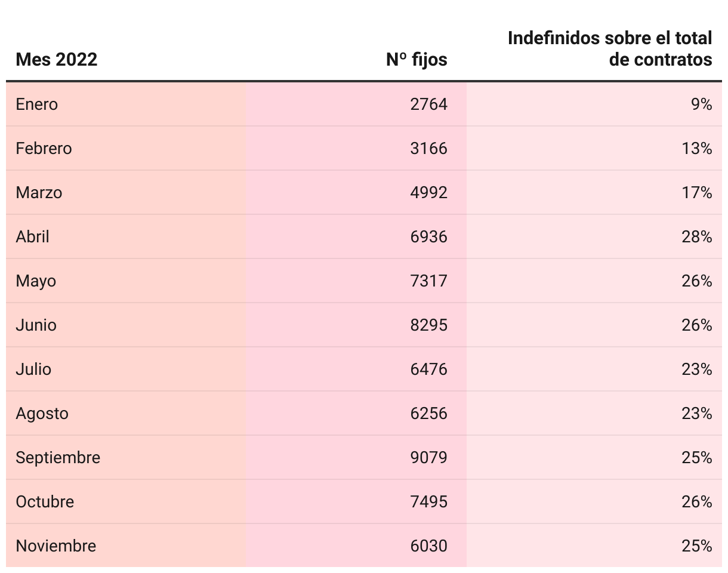Select the Julio row label
This screenshot has width=728, height=573.
(33, 369)
